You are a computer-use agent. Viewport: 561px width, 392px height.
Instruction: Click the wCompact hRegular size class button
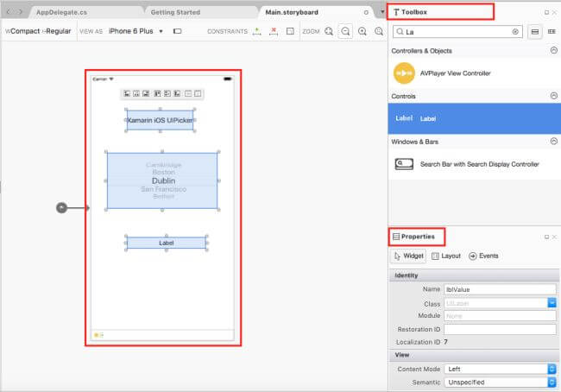38,31
